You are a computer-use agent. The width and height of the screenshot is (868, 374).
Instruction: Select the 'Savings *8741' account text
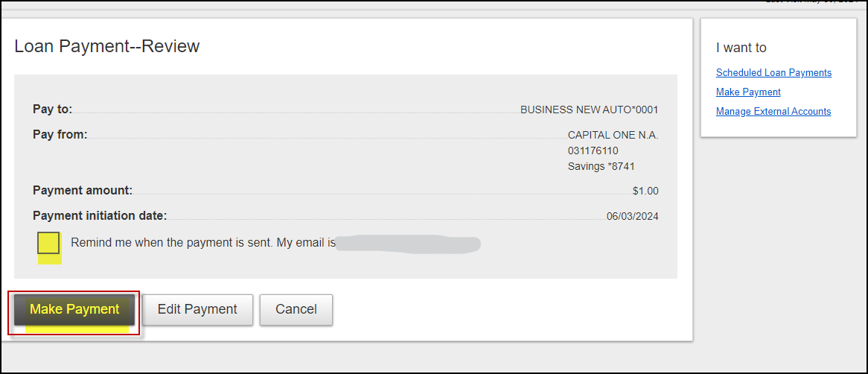click(x=601, y=166)
